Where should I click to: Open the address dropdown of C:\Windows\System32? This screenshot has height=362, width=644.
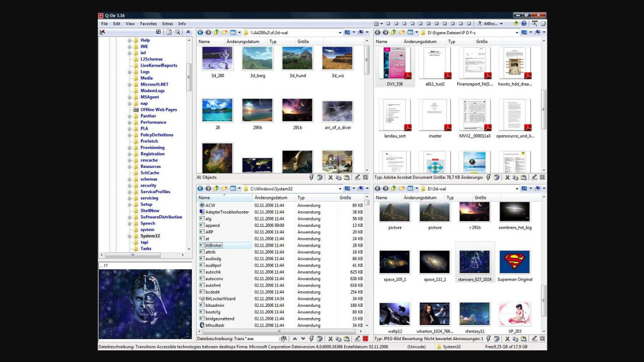click(x=340, y=189)
